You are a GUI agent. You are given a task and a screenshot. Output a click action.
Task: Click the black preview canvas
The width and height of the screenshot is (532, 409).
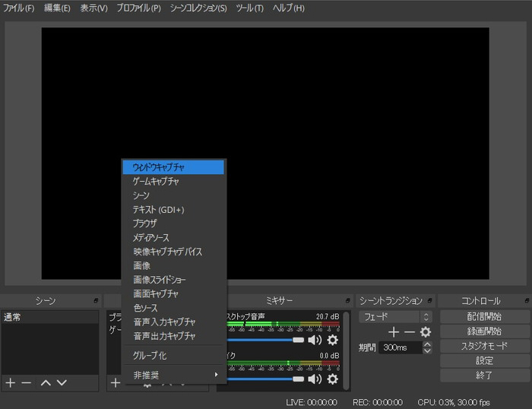[265, 154]
